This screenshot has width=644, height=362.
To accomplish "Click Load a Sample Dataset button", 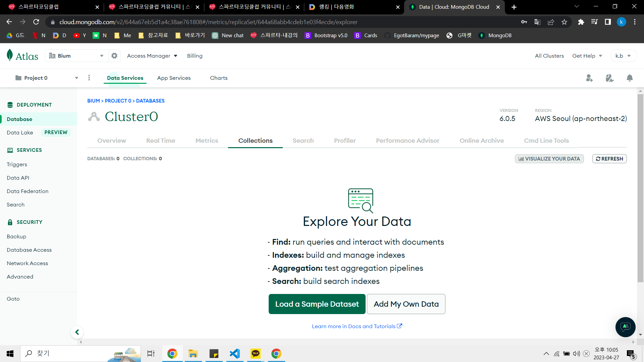I will point(317,304).
